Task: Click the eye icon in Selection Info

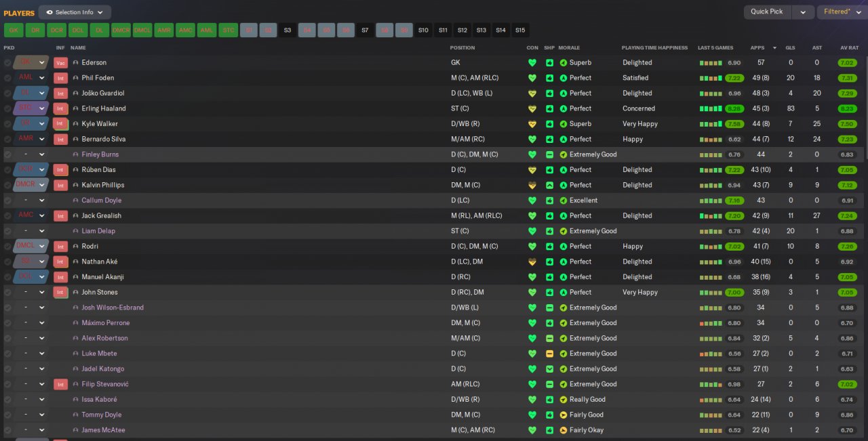Action: [x=50, y=12]
